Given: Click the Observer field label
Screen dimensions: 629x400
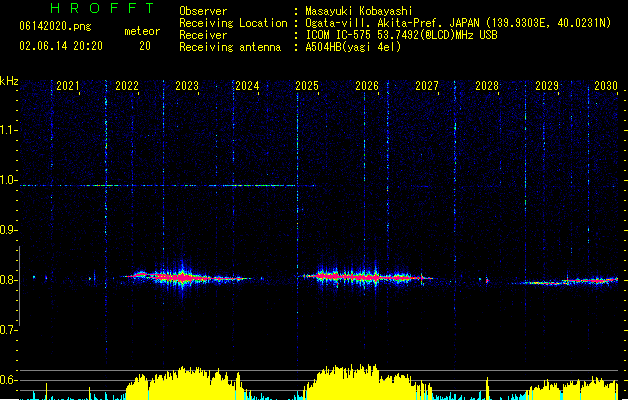Looking at the screenshot, I should (x=203, y=11).
